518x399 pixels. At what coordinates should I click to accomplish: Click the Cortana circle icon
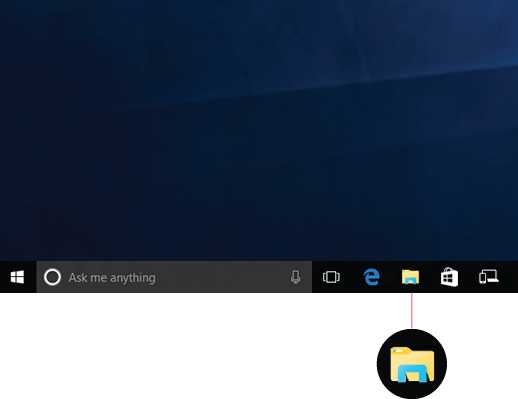(52, 277)
